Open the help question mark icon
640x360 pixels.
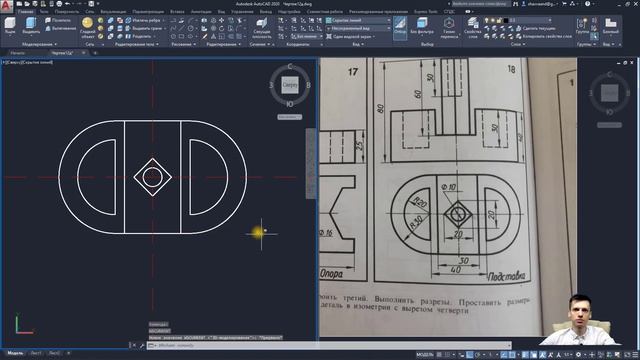[588, 4]
